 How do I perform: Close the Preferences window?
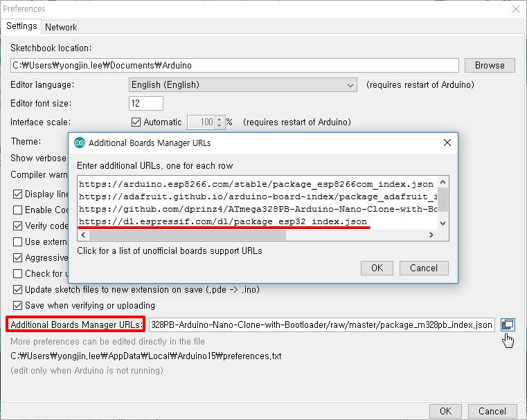516,9
